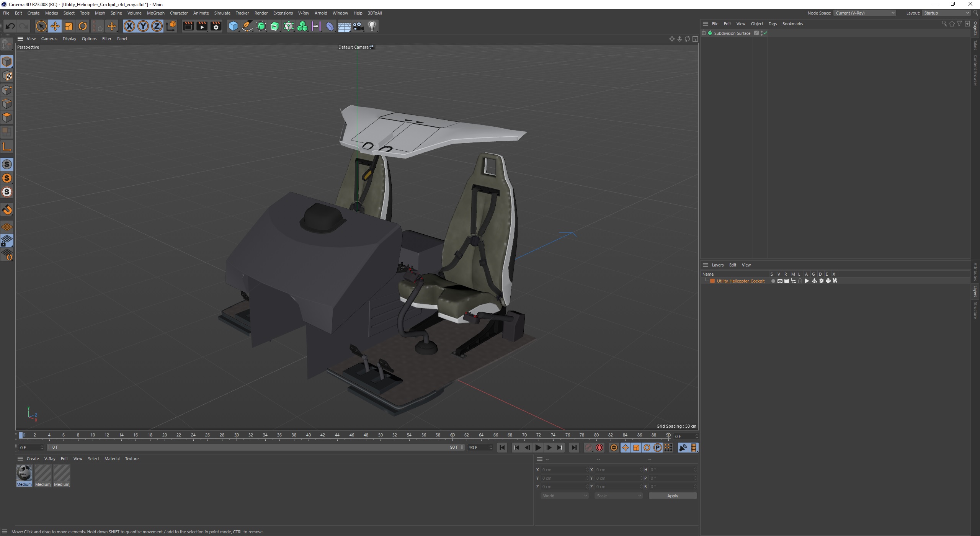Open the Node Space dropdown
Viewport: 980px width, 536px height.
click(x=864, y=13)
